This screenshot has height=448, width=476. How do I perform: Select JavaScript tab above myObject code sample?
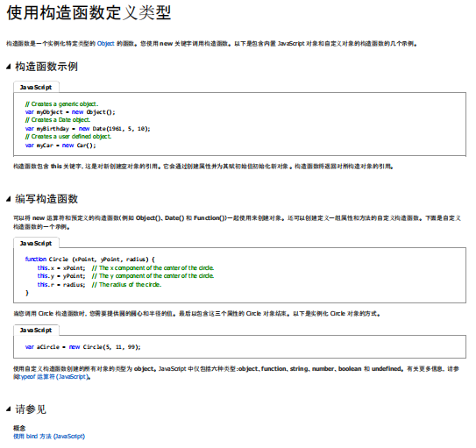pos(36,88)
